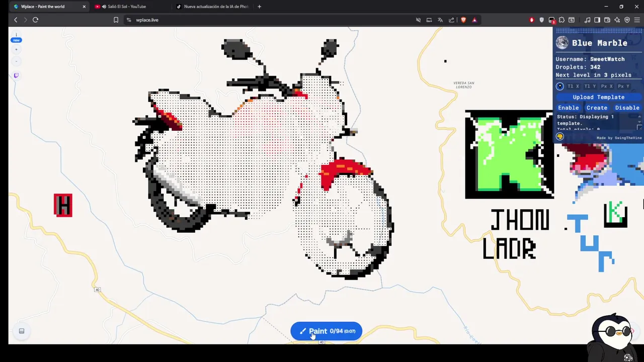This screenshot has width=644, height=362.
Task: Click the crossed-out eye tracking icon in address bar
Action: (x=418, y=20)
